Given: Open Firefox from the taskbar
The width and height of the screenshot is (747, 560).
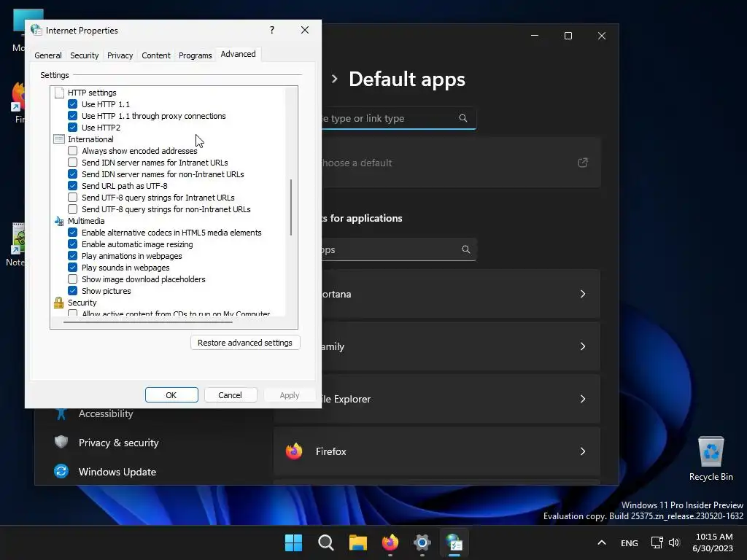Looking at the screenshot, I should pos(390,542).
